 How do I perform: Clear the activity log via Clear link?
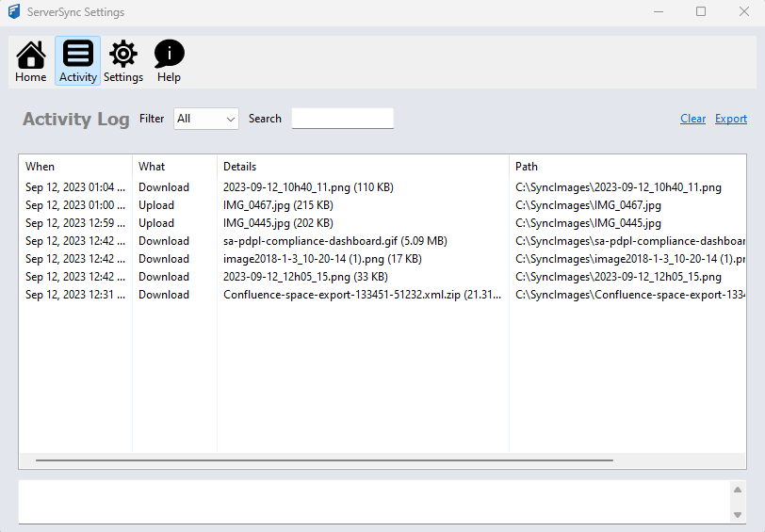(692, 119)
